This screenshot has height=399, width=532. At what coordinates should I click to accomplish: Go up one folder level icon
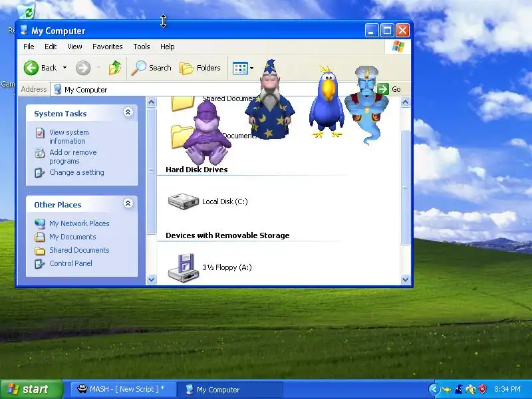point(115,68)
